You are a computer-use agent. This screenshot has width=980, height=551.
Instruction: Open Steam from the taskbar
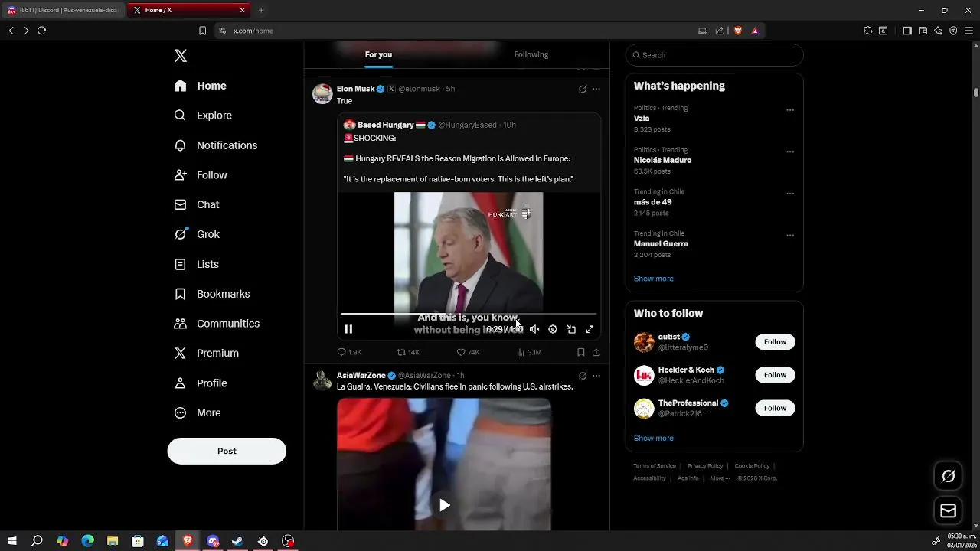click(x=237, y=541)
